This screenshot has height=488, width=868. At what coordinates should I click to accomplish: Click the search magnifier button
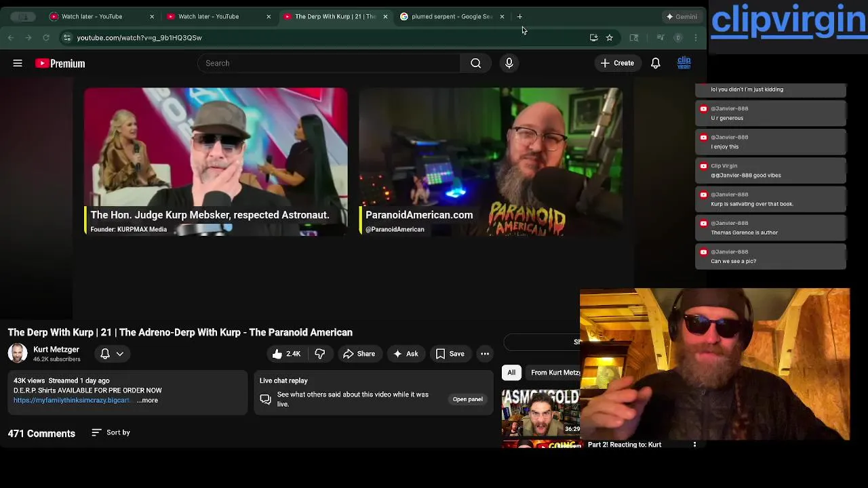475,63
